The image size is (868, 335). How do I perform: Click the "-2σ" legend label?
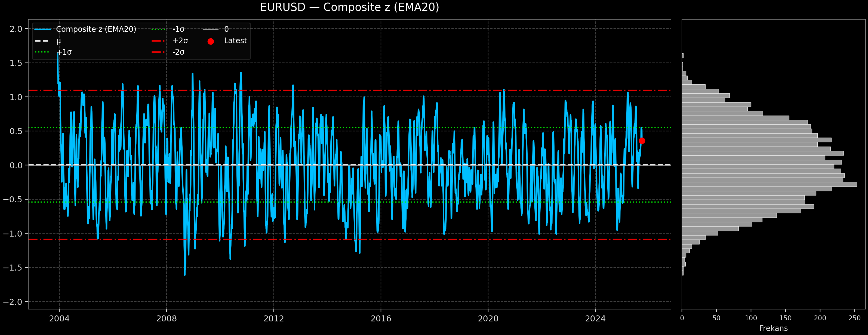click(178, 52)
